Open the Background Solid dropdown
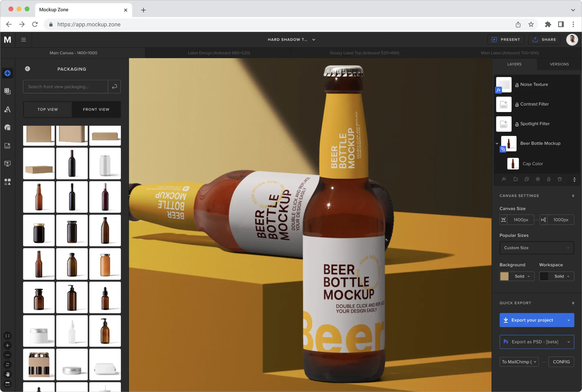 tap(521, 276)
